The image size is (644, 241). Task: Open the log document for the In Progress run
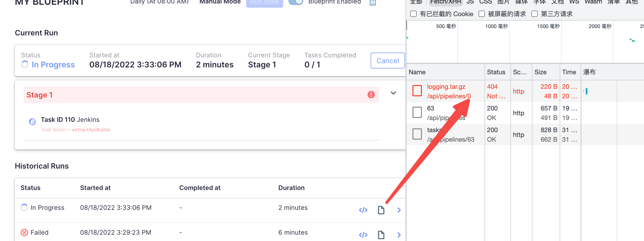(381, 210)
